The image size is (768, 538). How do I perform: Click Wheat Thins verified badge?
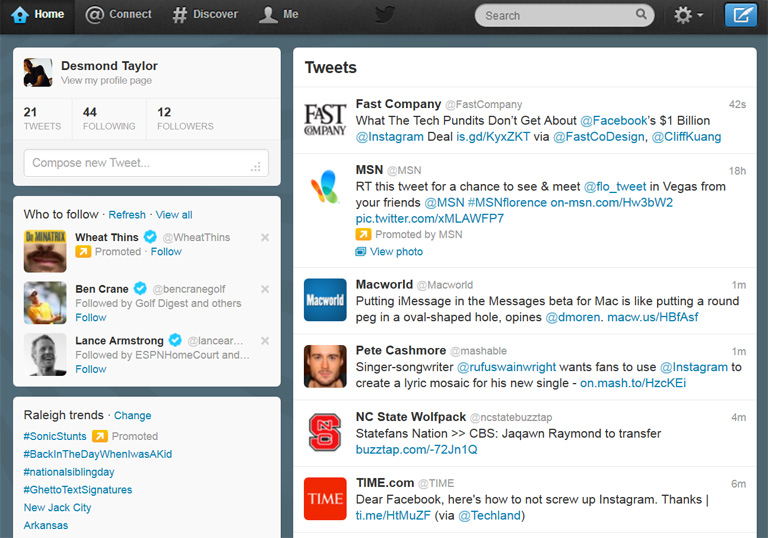pos(150,237)
